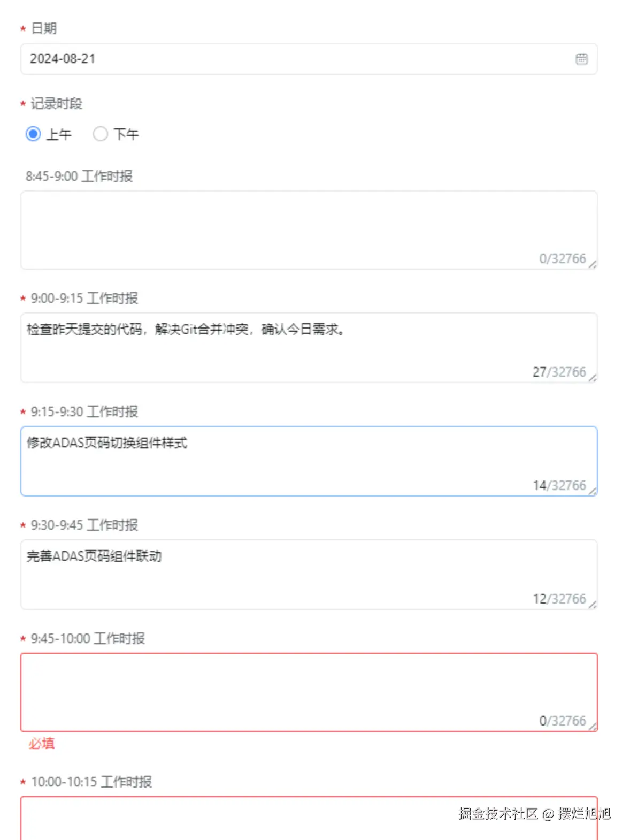The width and height of the screenshot is (630, 840).
Task: Click the 9:00-9:15 工作时报 text content
Action: (187, 330)
